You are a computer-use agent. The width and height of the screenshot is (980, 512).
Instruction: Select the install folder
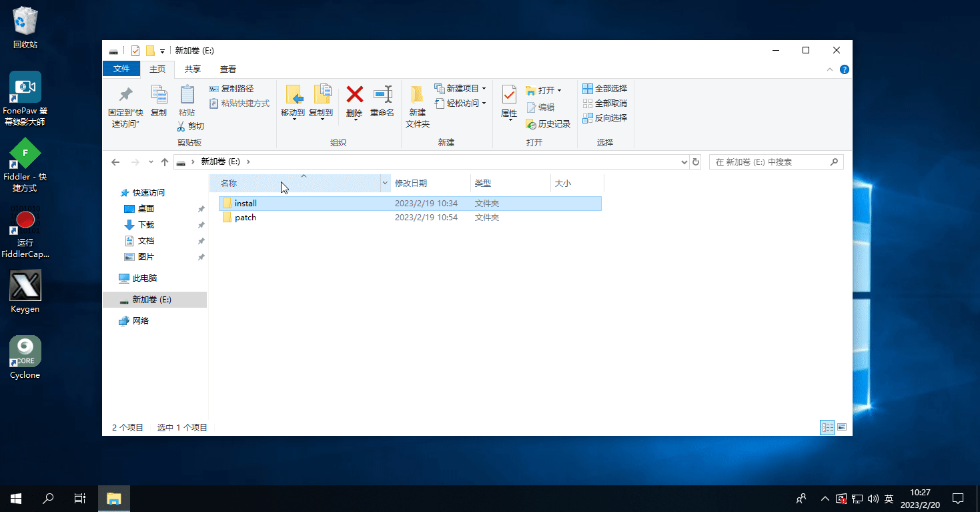[x=410, y=204]
